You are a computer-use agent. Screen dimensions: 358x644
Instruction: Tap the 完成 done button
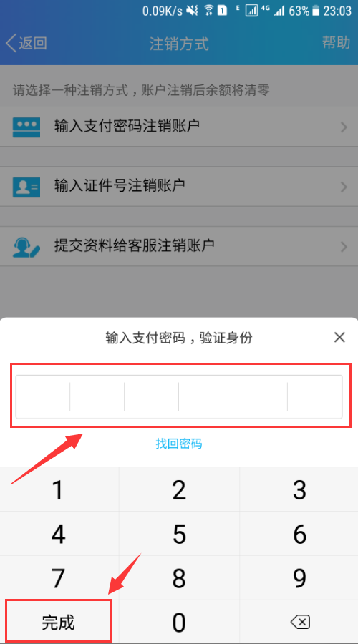point(59,622)
